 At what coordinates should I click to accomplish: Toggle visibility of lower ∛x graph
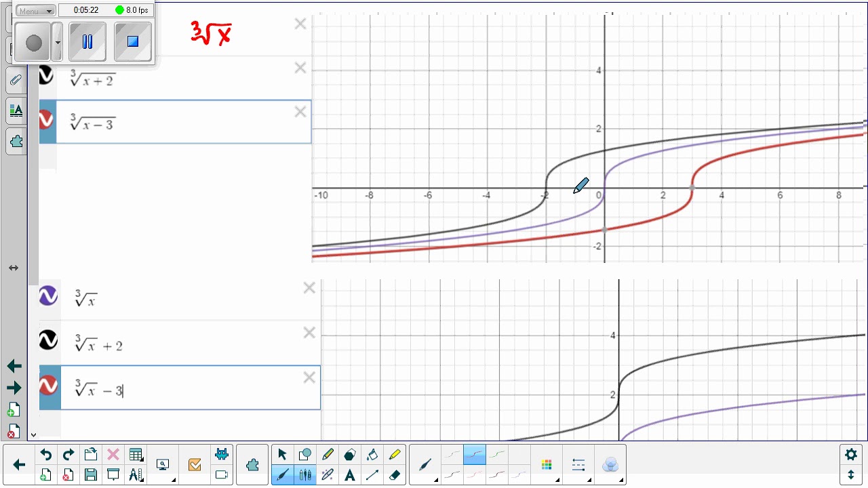pyautogui.click(x=48, y=296)
